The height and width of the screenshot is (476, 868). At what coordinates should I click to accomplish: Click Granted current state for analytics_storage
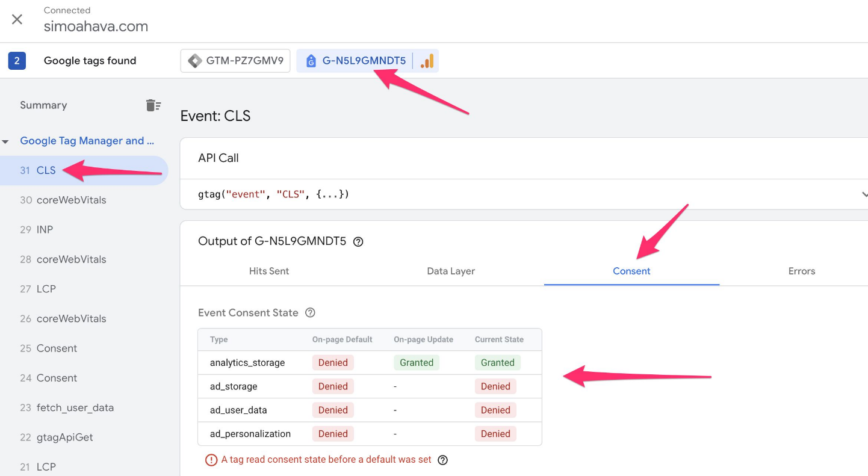point(498,362)
